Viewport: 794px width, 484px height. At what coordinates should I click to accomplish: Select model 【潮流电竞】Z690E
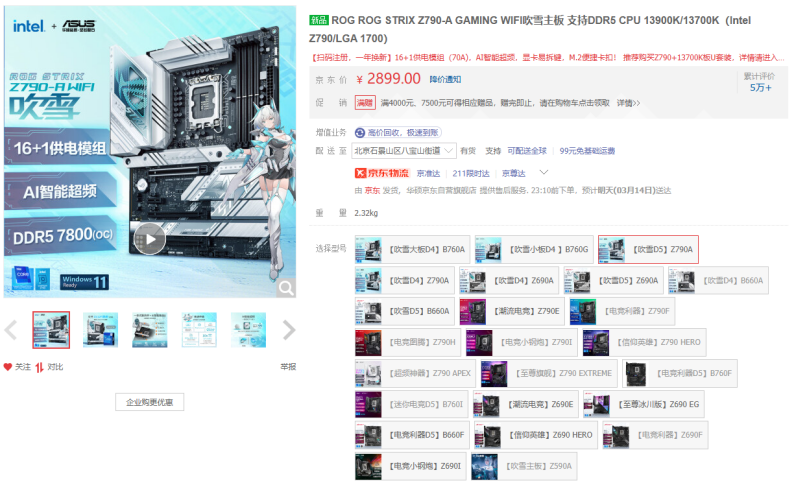click(x=526, y=405)
